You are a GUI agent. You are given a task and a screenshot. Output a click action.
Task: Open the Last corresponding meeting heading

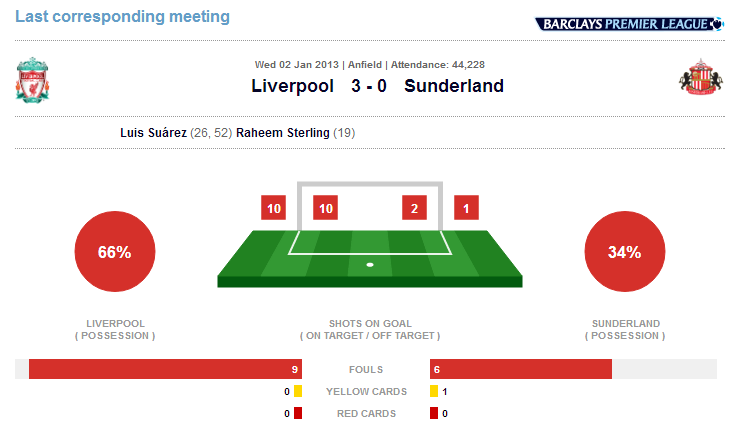click(122, 16)
